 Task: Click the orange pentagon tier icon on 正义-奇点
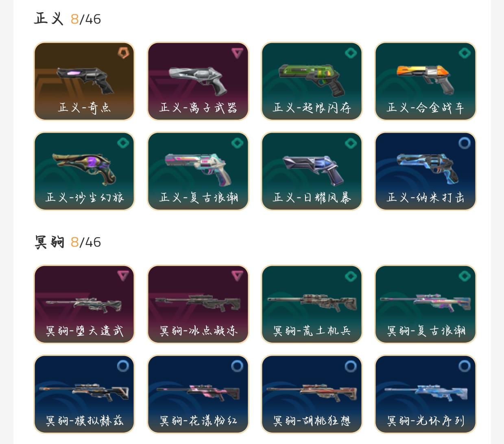pos(123,53)
